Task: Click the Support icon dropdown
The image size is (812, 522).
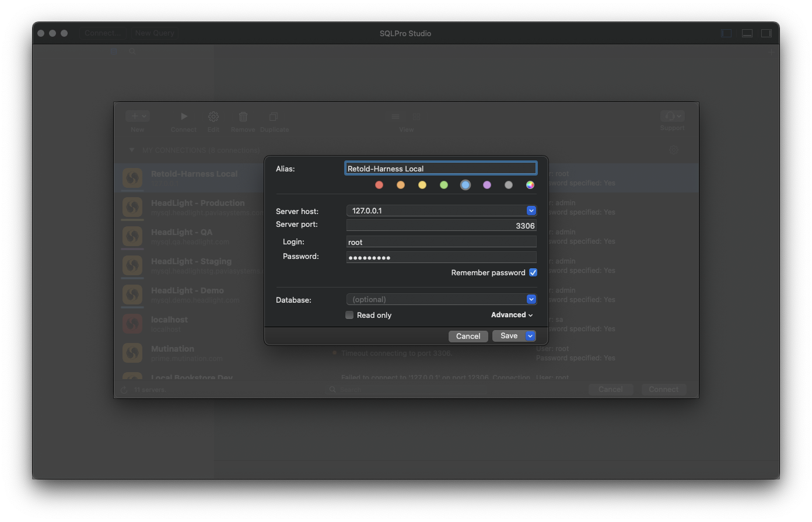Action: pyautogui.click(x=672, y=116)
